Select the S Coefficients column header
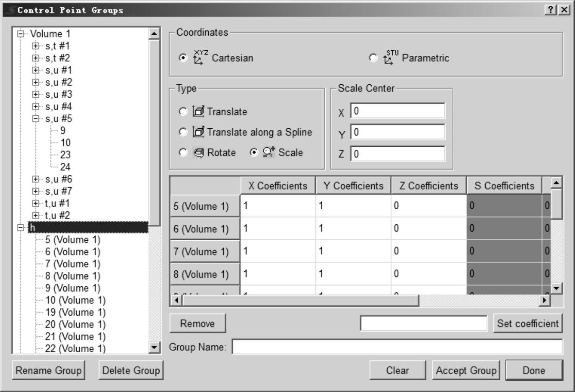 (505, 186)
